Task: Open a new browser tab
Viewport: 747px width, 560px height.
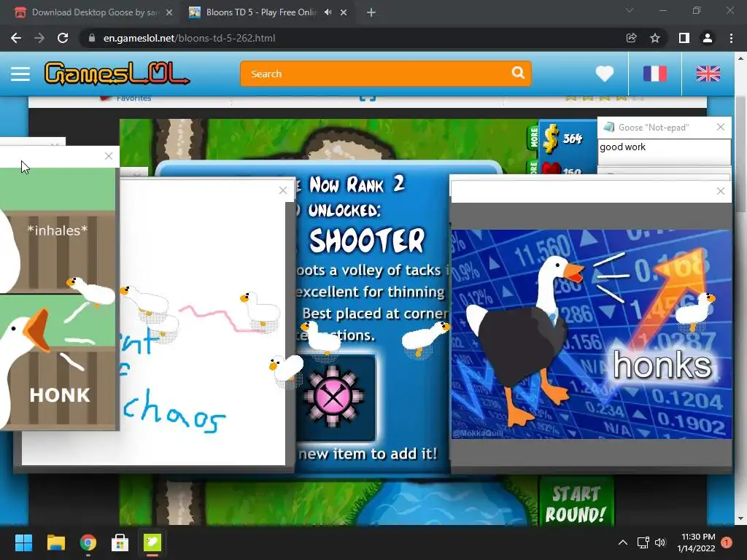Action: pos(371,13)
